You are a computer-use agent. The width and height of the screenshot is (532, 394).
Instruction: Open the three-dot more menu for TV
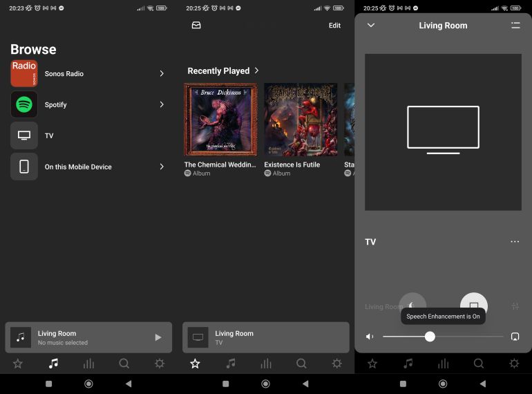(515, 242)
